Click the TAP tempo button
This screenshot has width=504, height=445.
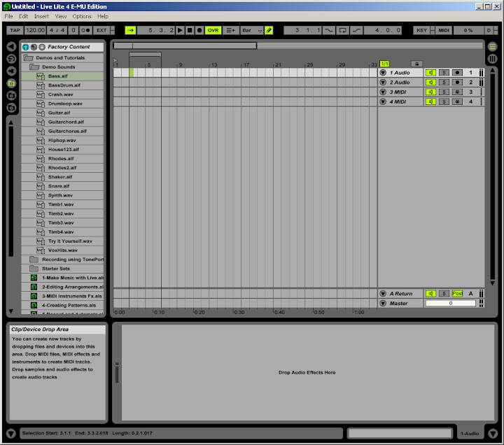(x=15, y=30)
